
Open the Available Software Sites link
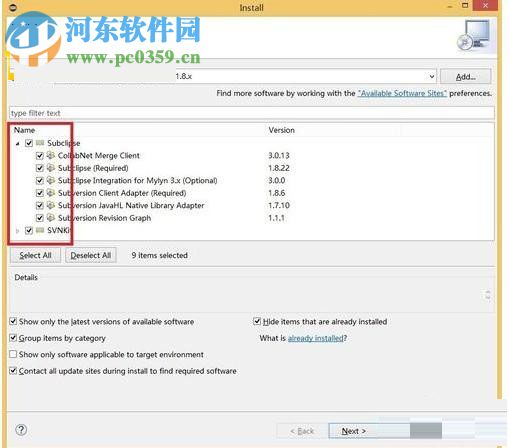(x=402, y=93)
